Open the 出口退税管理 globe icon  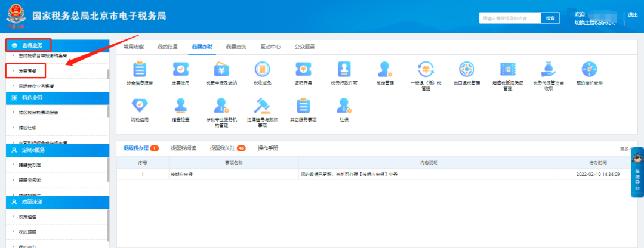pyautogui.click(x=467, y=69)
